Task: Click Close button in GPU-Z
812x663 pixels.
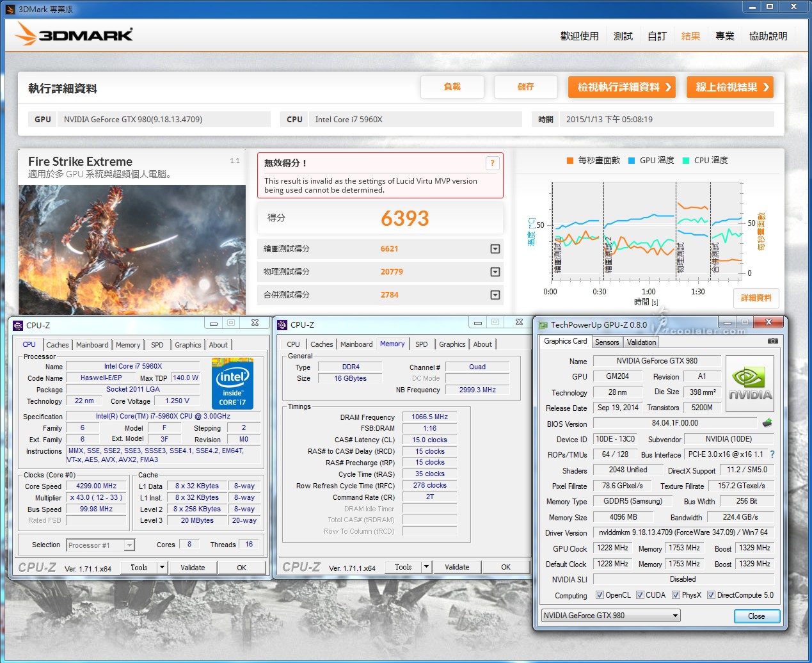Action: click(756, 616)
